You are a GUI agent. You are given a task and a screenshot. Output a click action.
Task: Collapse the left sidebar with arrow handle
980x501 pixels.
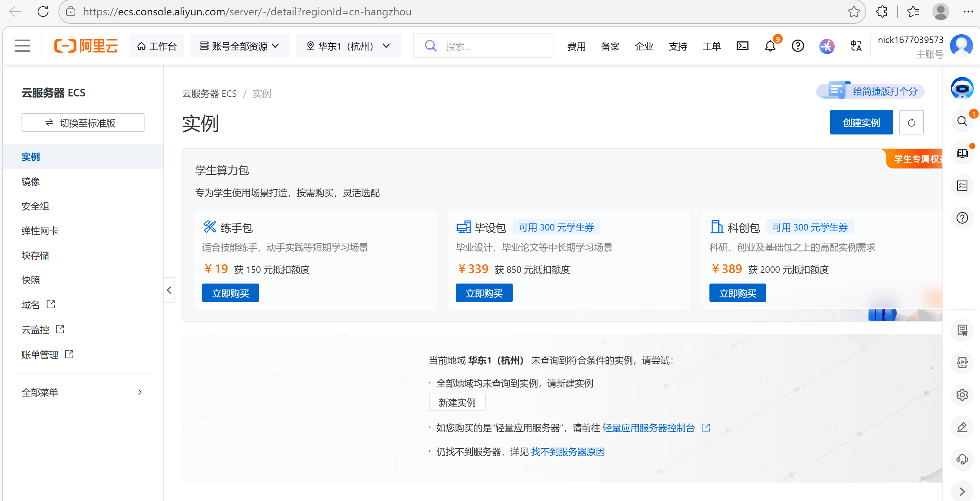pos(169,290)
